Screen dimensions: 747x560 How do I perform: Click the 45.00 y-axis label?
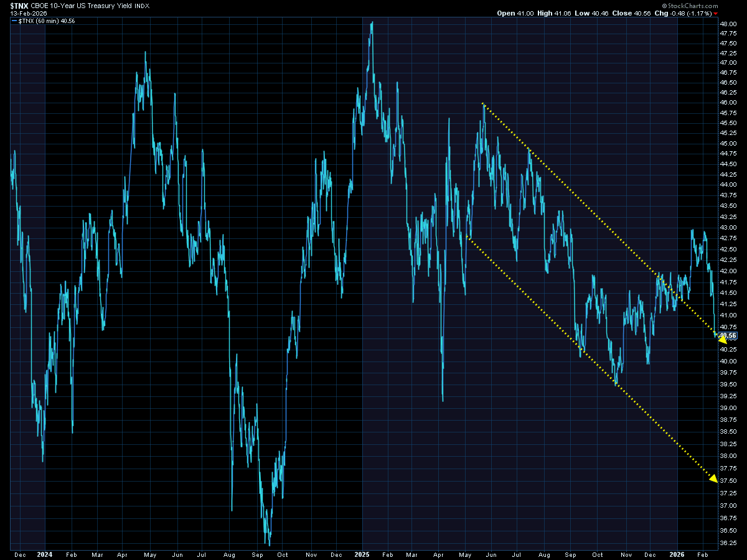pos(729,142)
